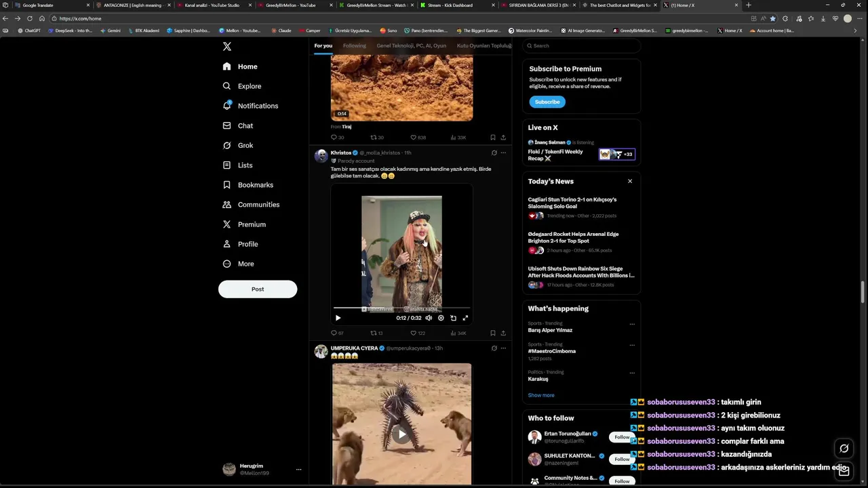Bookmark the Tiraj post
The image size is (868, 488).
tap(493, 137)
